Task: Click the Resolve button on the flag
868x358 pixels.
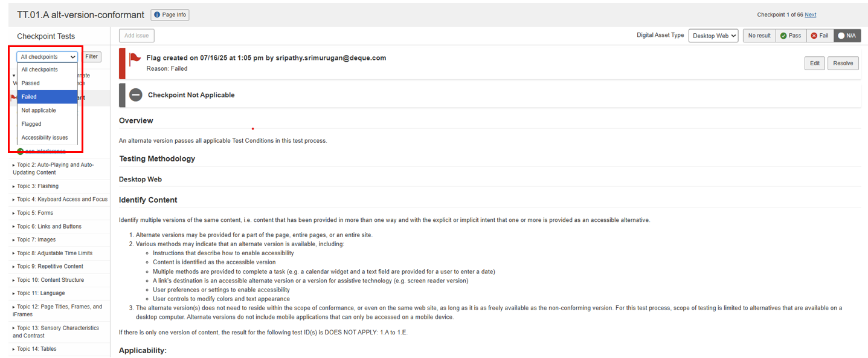Action: point(843,63)
